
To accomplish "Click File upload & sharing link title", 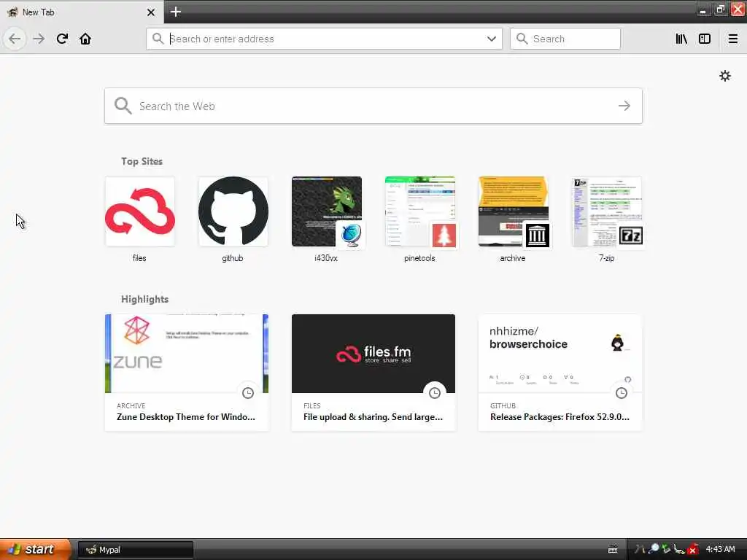I will point(373,416).
